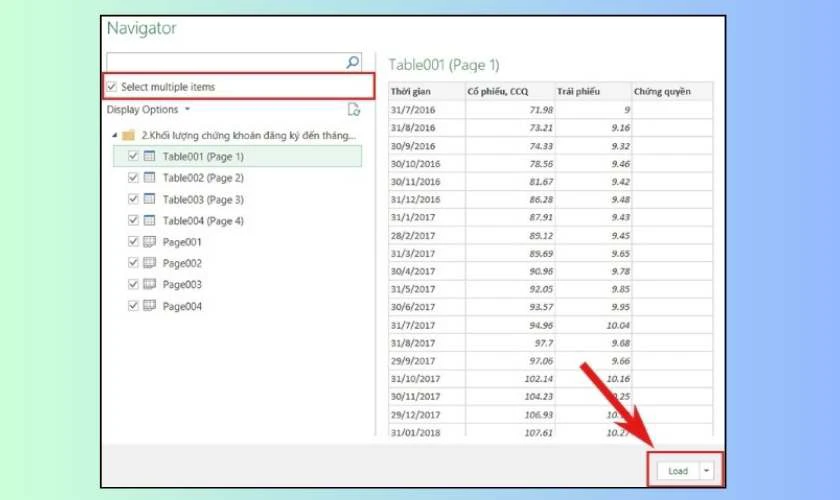The height and width of the screenshot is (500, 840).
Task: Click the folder icon of the PDF source
Action: (129, 135)
